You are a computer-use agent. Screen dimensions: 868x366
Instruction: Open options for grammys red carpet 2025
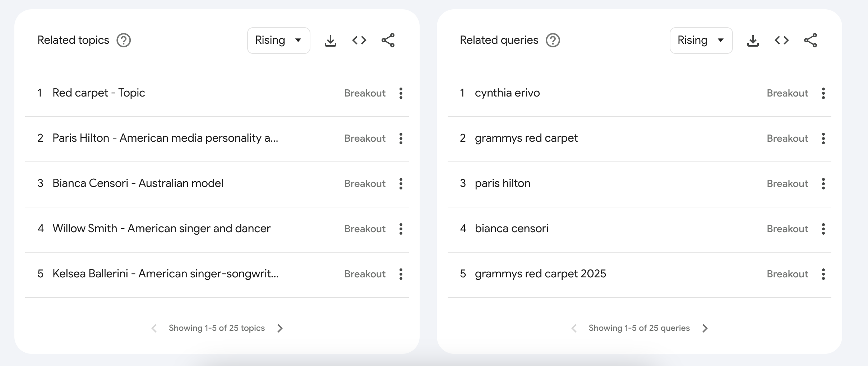coord(823,274)
